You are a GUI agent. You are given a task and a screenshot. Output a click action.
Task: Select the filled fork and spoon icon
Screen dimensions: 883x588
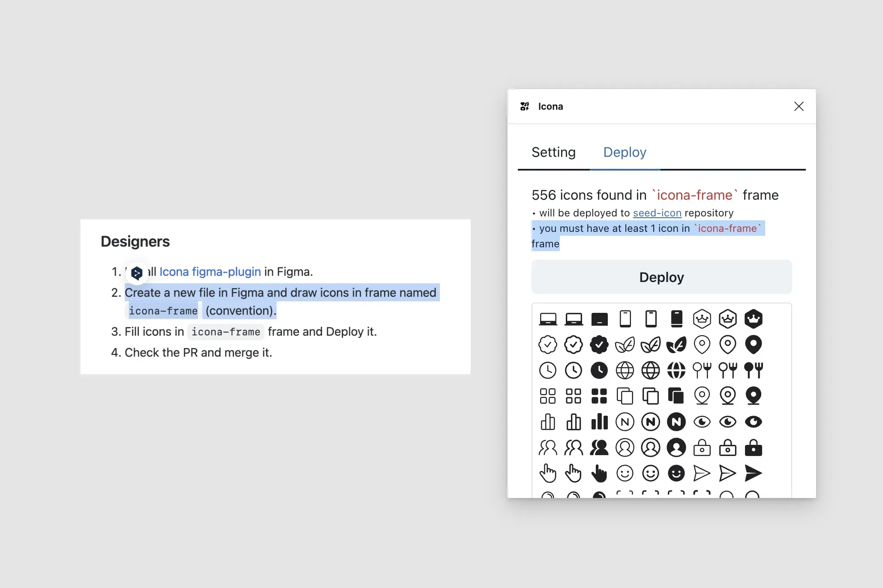(754, 370)
